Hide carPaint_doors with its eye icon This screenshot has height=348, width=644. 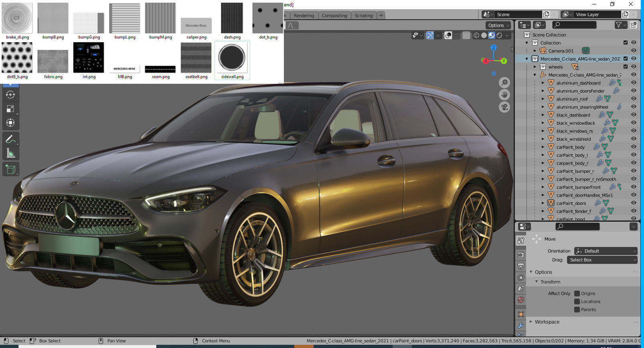pos(634,203)
